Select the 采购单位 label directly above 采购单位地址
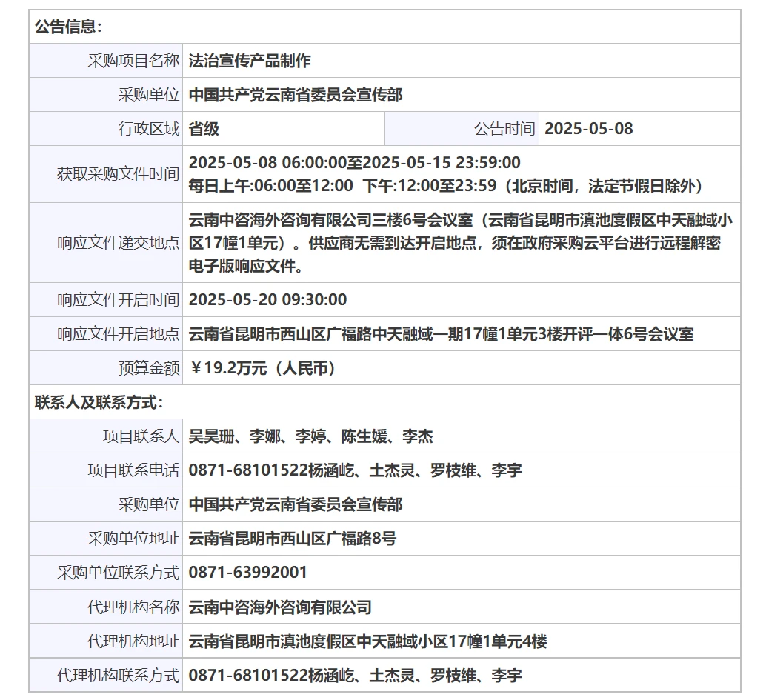766x700 pixels. pos(148,504)
